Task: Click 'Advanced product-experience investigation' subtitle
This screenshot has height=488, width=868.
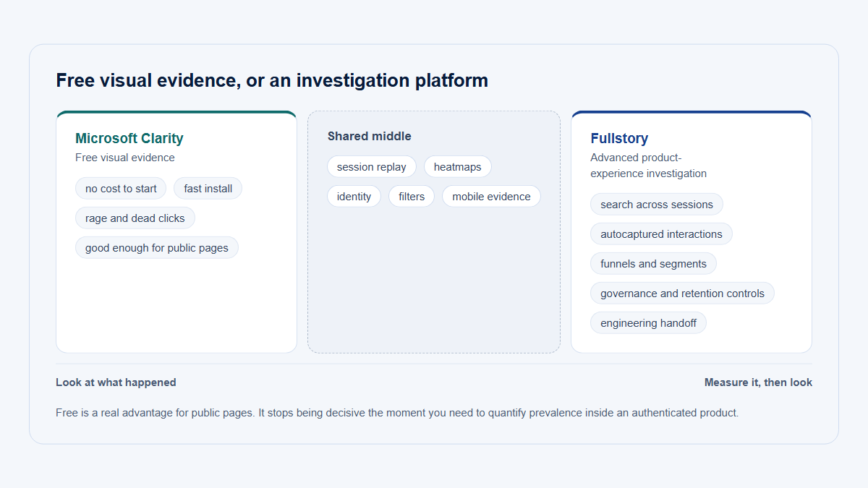Action: 649,166
